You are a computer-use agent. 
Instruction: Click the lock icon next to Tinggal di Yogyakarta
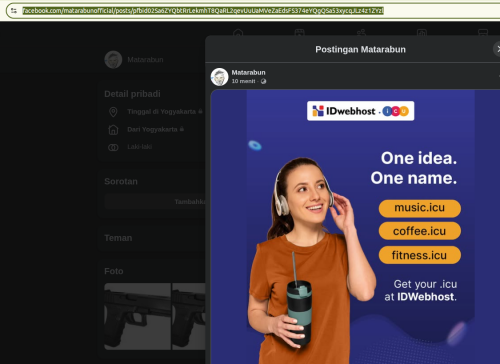pos(200,111)
